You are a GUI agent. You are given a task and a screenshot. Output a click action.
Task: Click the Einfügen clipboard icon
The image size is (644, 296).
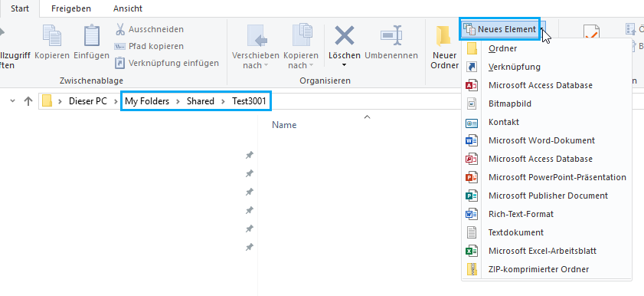[92, 36]
